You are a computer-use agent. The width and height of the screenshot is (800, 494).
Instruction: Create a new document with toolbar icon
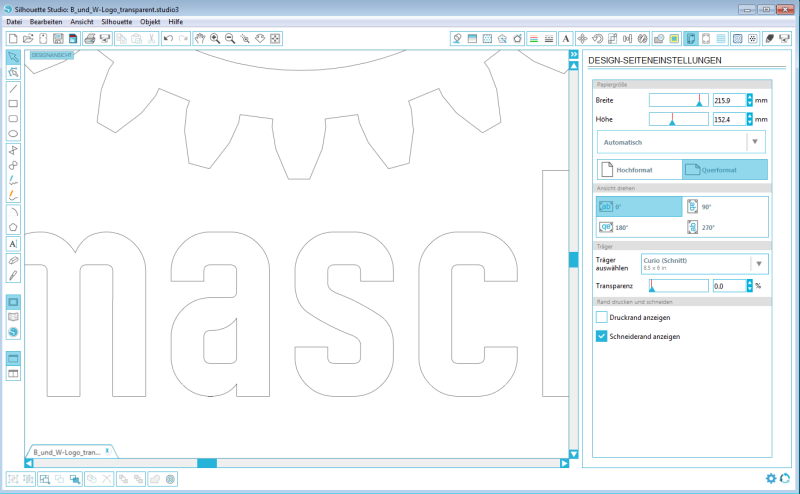point(13,39)
